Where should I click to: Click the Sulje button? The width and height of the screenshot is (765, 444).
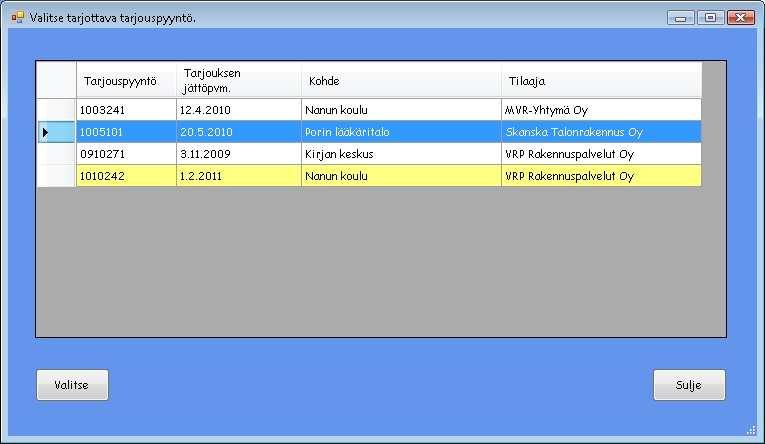[689, 385]
